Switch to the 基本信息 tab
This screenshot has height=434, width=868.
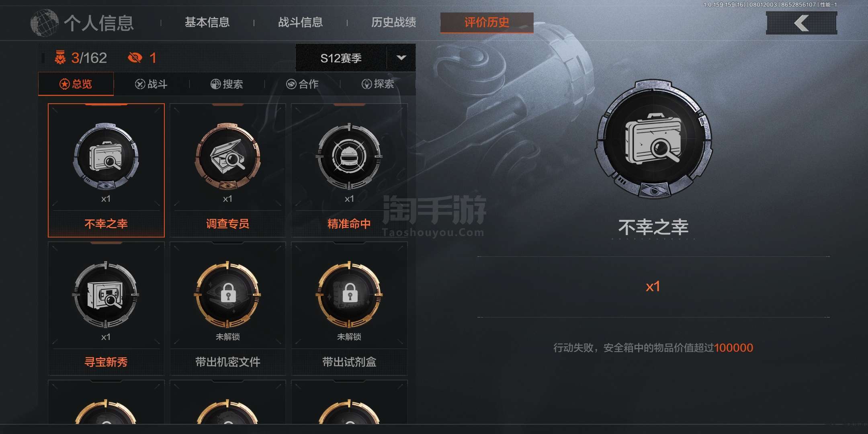coord(207,22)
